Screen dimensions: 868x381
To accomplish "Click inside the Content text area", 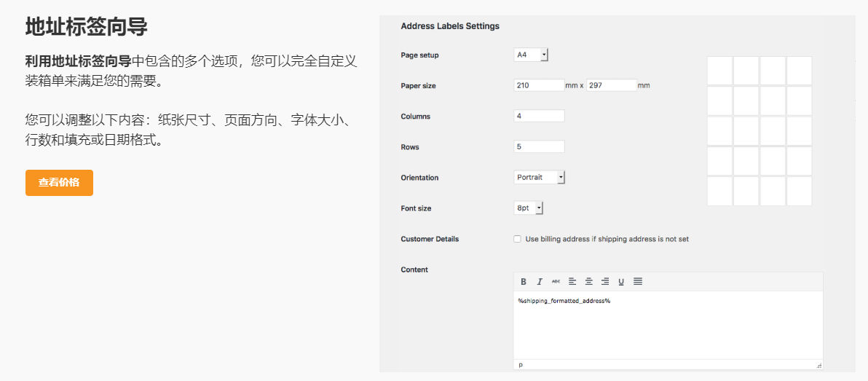I will pyautogui.click(x=668, y=325).
